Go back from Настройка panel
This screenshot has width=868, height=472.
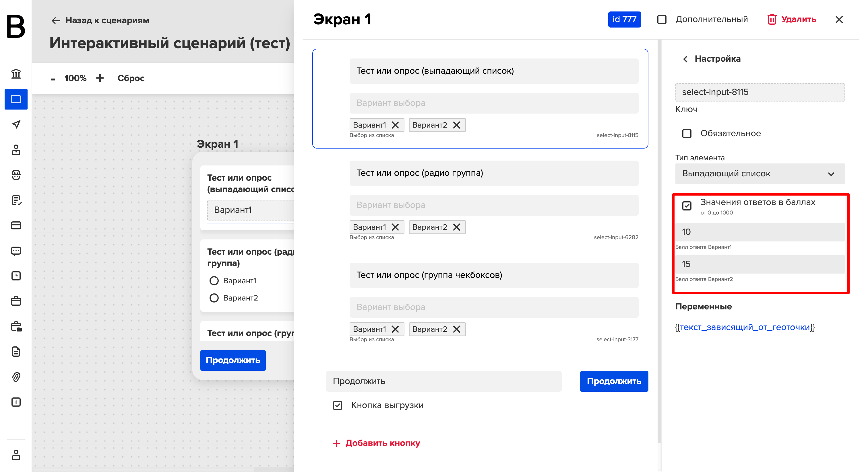[685, 59]
